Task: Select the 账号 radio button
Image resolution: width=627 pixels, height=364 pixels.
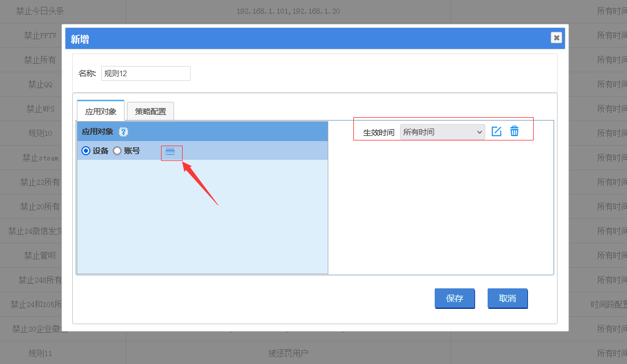Action: (118, 151)
